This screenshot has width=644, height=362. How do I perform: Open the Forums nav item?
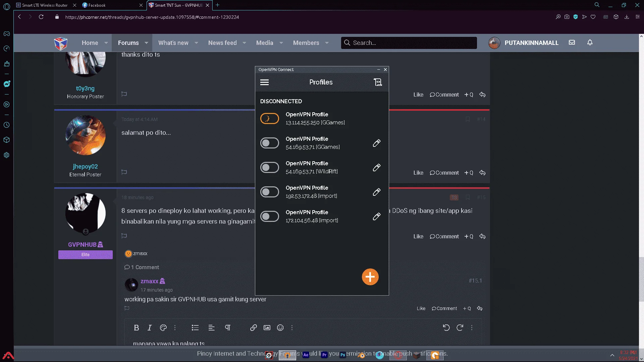[x=128, y=43]
